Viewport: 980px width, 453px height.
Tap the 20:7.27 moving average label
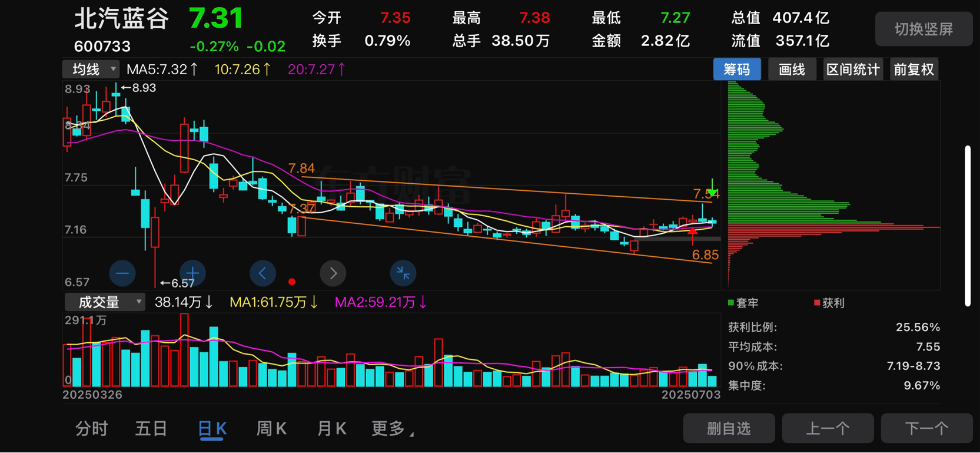point(317,70)
